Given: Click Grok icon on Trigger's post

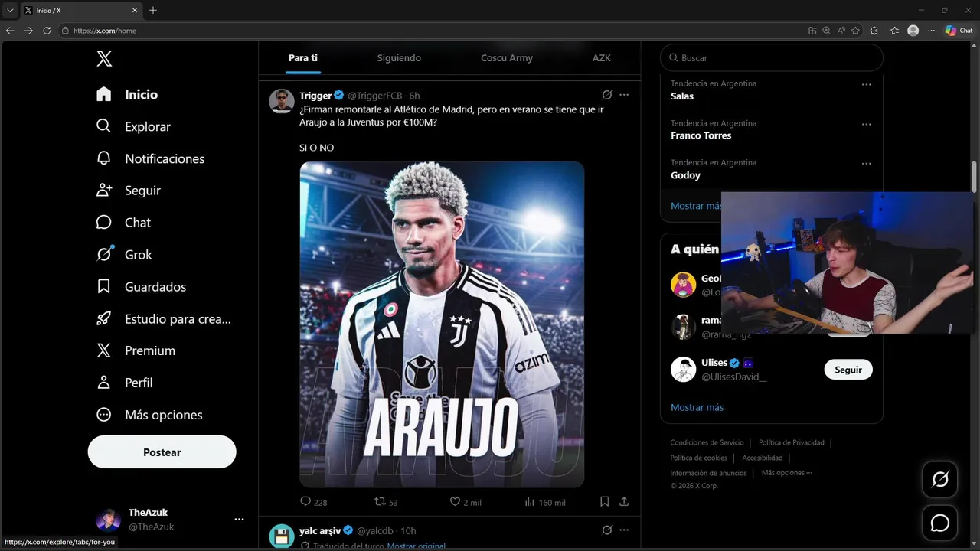Looking at the screenshot, I should [606, 95].
